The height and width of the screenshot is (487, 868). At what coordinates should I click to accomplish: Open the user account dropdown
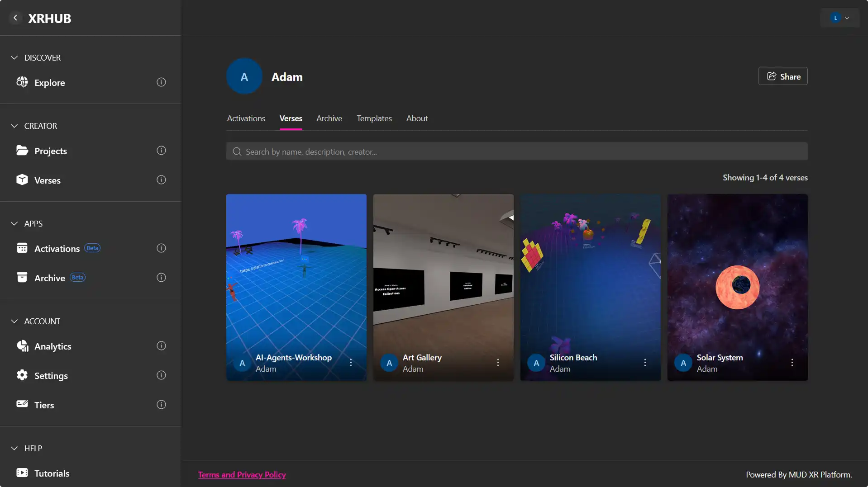click(840, 18)
